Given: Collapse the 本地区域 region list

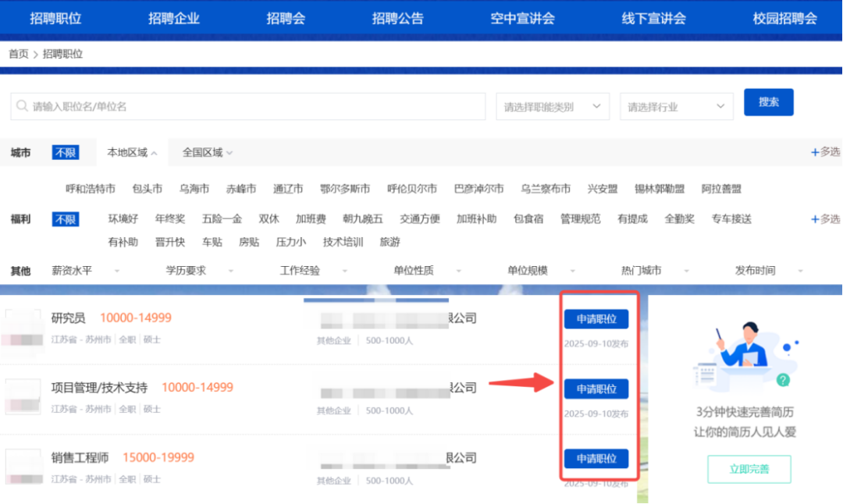Looking at the screenshot, I should (130, 152).
